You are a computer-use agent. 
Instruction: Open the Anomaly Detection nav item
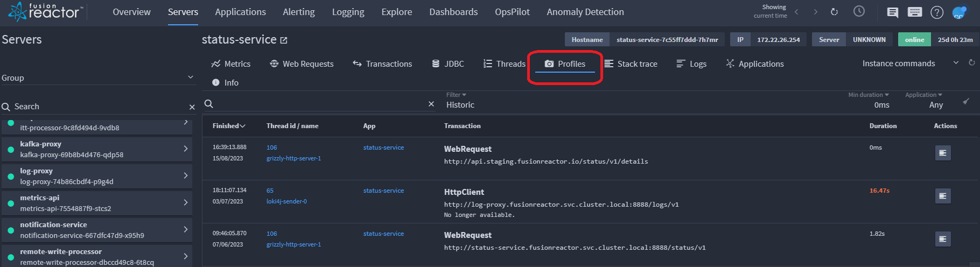[585, 12]
